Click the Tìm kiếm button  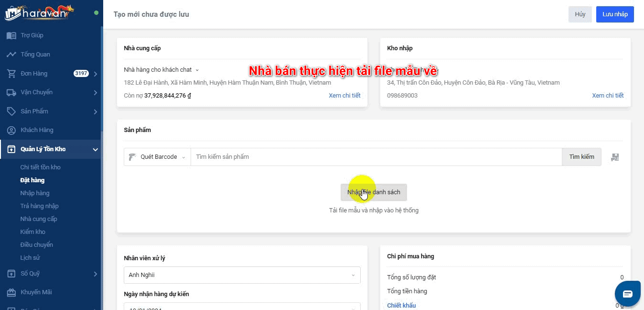pyautogui.click(x=581, y=157)
